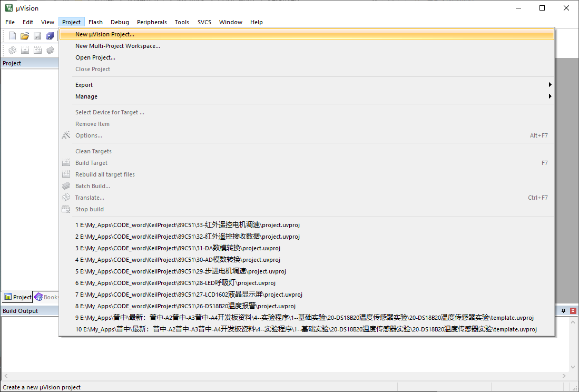Image resolution: width=579 pixels, height=392 pixels.
Task: Open recent project 27-LCD1602液晶显示屏
Action: click(x=307, y=295)
